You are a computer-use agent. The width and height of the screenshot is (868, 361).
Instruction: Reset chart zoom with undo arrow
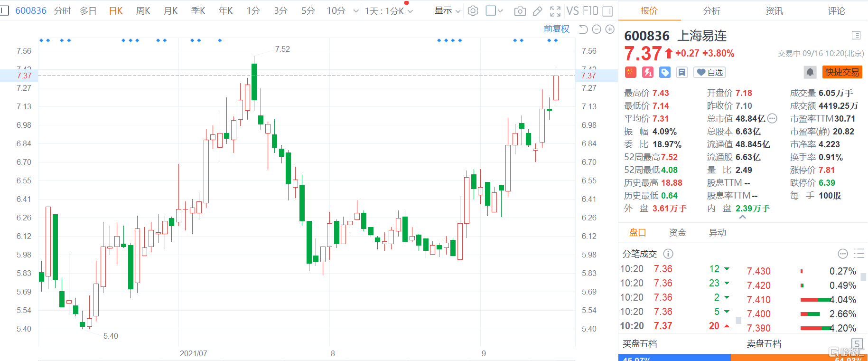(x=583, y=29)
